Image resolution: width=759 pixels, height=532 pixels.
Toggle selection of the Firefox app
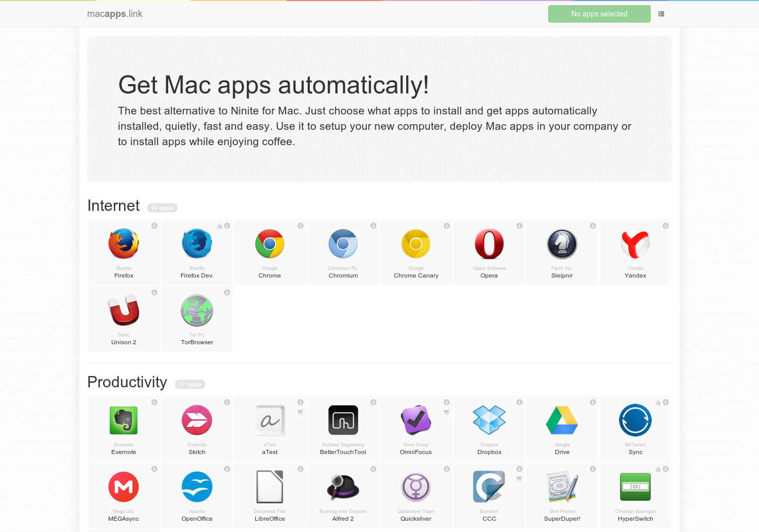[x=123, y=244]
